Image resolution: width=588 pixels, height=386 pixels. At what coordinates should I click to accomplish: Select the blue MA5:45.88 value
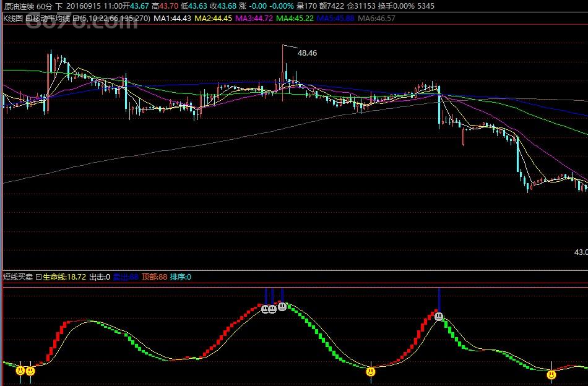[335, 18]
